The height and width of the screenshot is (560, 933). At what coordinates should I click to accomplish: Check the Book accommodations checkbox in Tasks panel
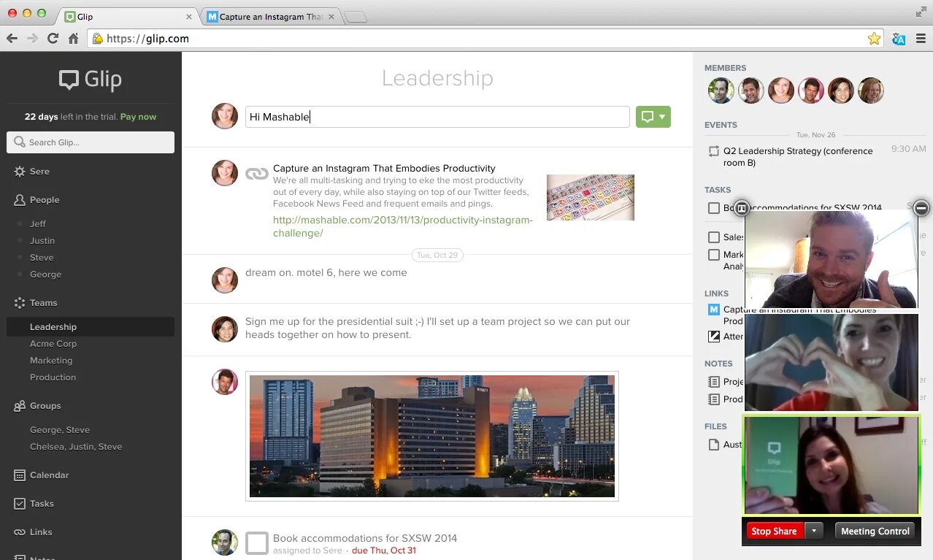click(x=714, y=208)
